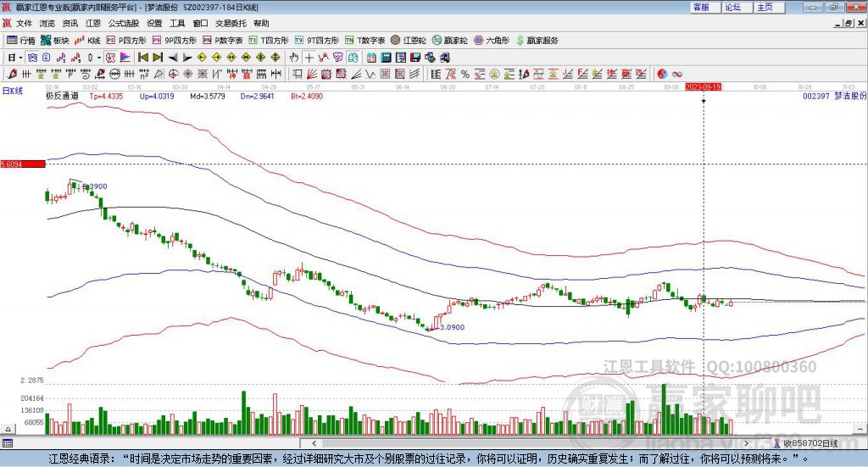Click the red 5.6094 price marker
Screen dimensions: 868x467
pyautogui.click(x=23, y=164)
